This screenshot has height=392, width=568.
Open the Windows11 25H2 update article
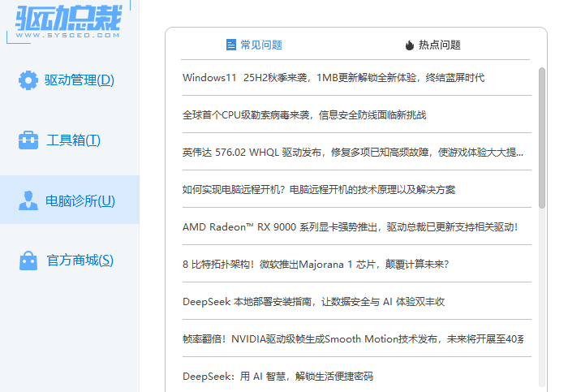[x=333, y=78]
